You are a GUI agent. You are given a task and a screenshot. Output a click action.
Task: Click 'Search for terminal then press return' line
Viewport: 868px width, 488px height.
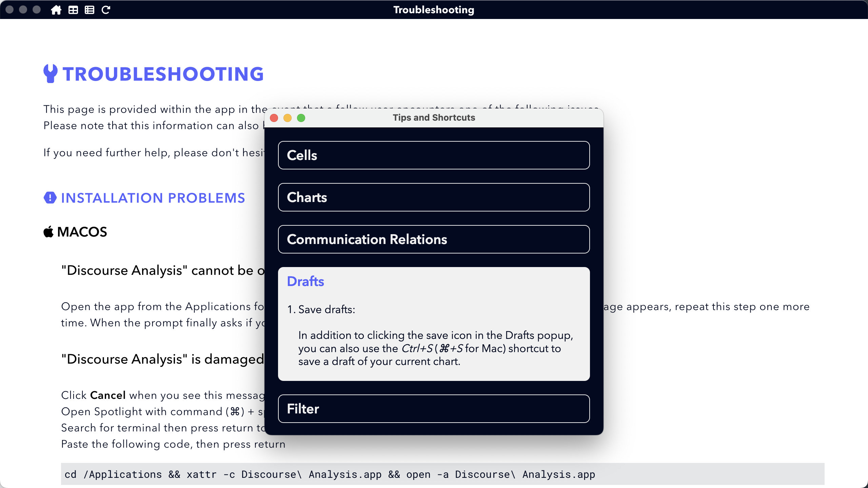(162, 428)
